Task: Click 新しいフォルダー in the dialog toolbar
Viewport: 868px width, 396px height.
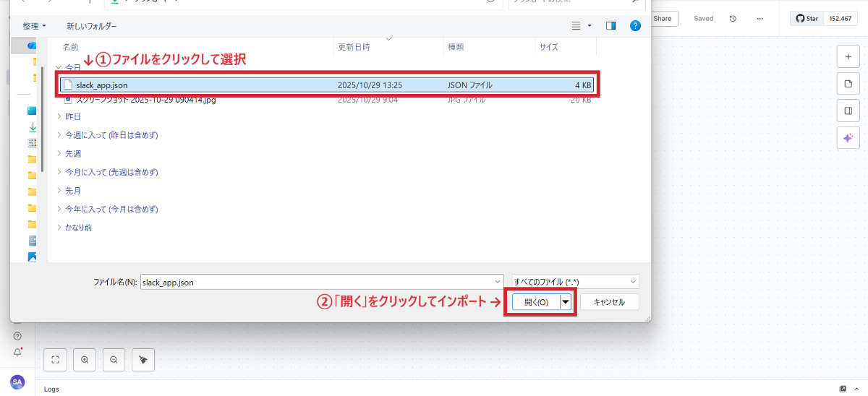Action: tap(91, 26)
